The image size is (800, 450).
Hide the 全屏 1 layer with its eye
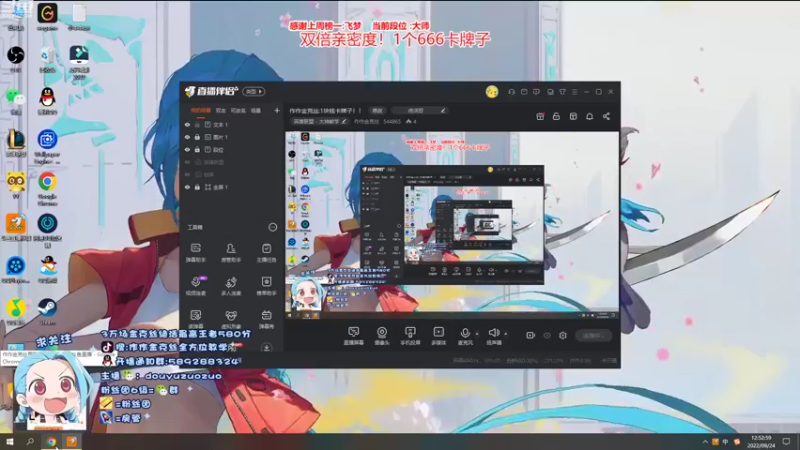click(187, 187)
